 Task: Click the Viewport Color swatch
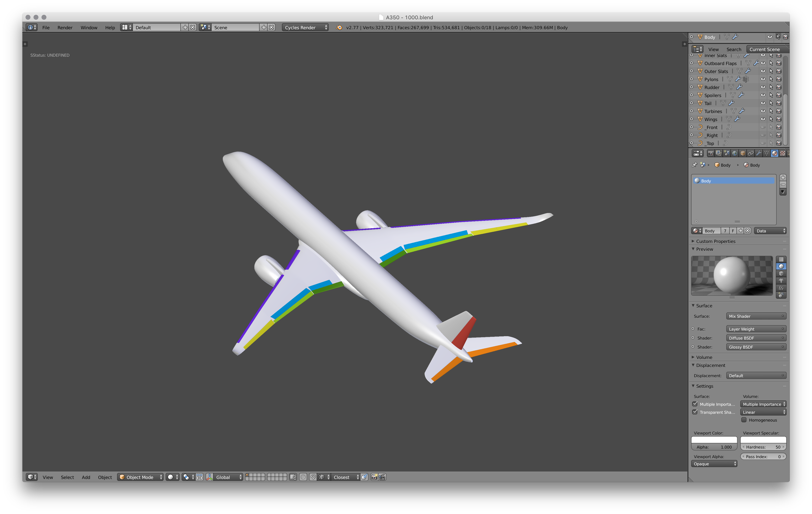coord(714,440)
